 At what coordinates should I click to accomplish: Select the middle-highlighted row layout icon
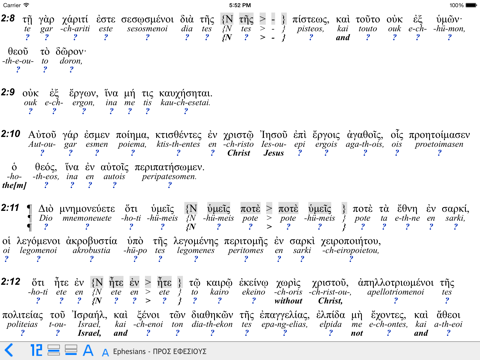tap(54, 350)
